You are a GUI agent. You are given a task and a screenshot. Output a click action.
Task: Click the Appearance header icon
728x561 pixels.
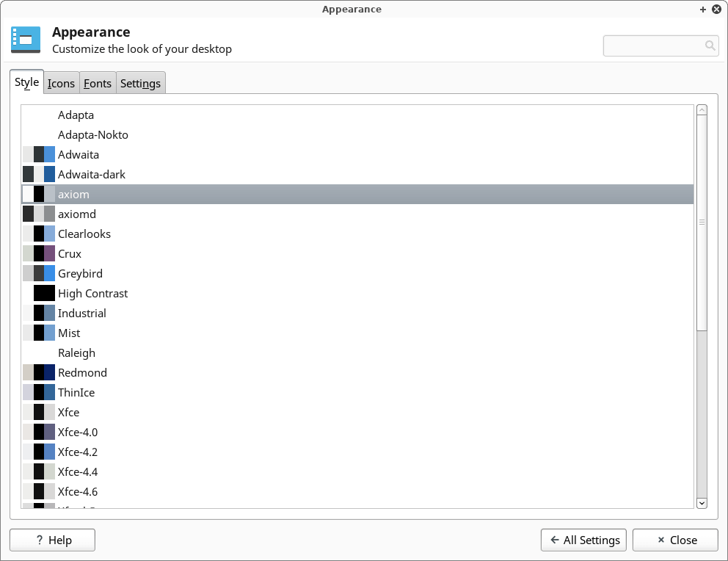coord(26,40)
